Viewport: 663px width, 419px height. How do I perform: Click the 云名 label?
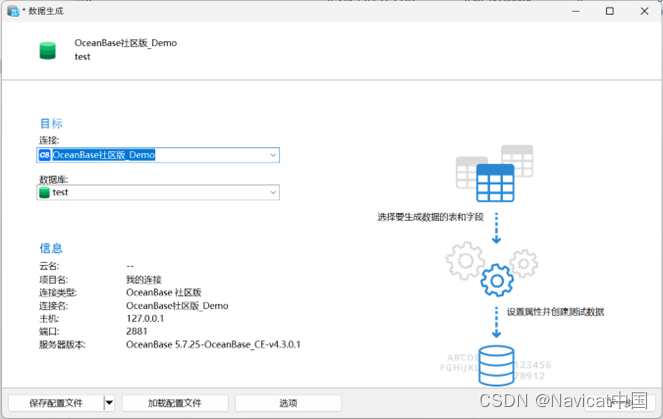[49, 266]
